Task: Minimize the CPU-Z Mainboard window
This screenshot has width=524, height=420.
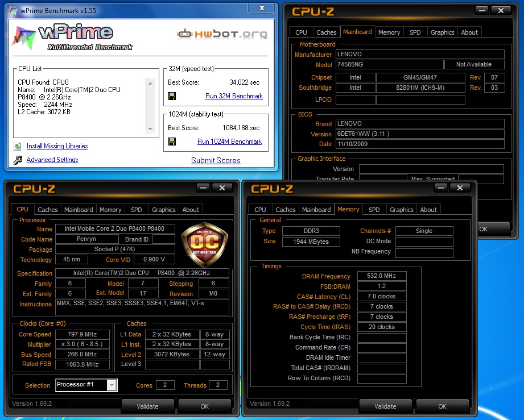Action: (482, 11)
